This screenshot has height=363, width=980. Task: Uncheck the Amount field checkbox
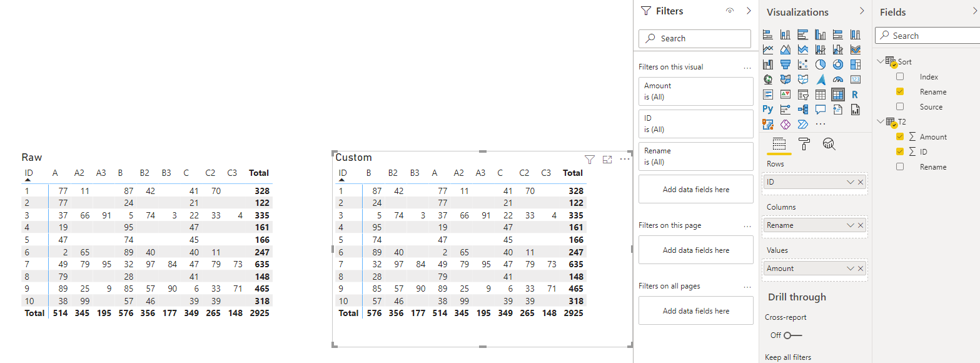point(900,136)
